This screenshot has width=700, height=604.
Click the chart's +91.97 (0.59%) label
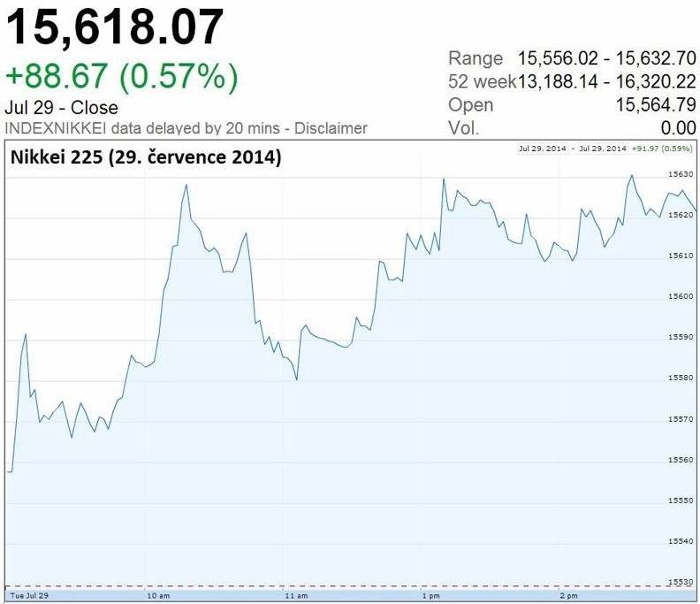point(662,149)
